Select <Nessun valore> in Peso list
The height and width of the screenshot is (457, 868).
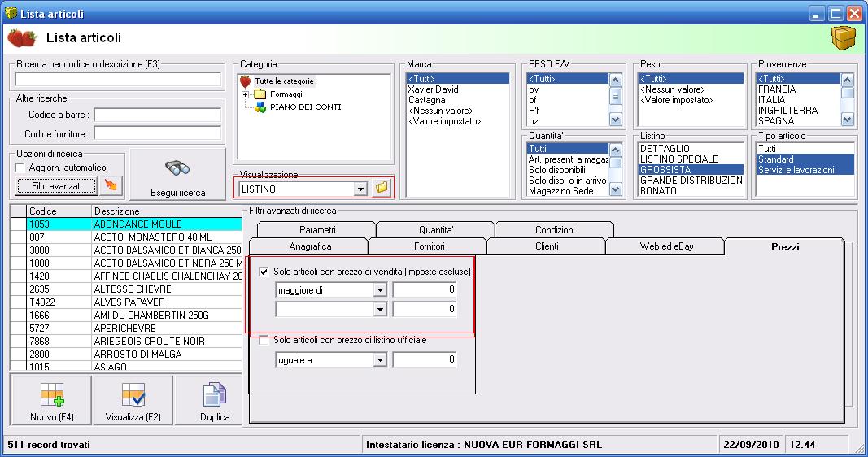[x=691, y=89]
